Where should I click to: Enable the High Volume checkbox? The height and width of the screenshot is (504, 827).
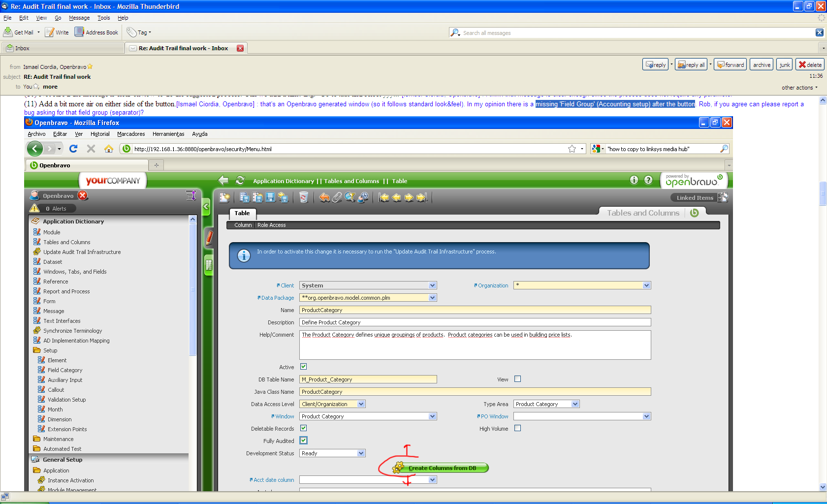pos(517,428)
